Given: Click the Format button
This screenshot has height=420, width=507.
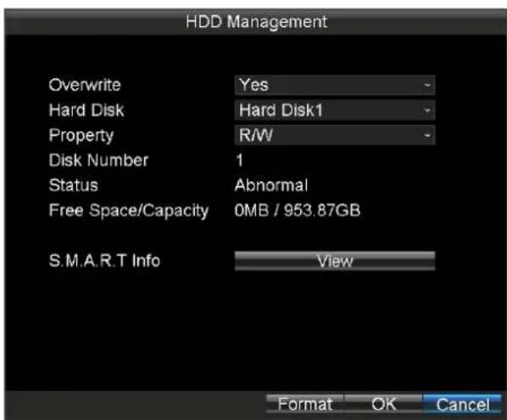Looking at the screenshot, I should [305, 404].
